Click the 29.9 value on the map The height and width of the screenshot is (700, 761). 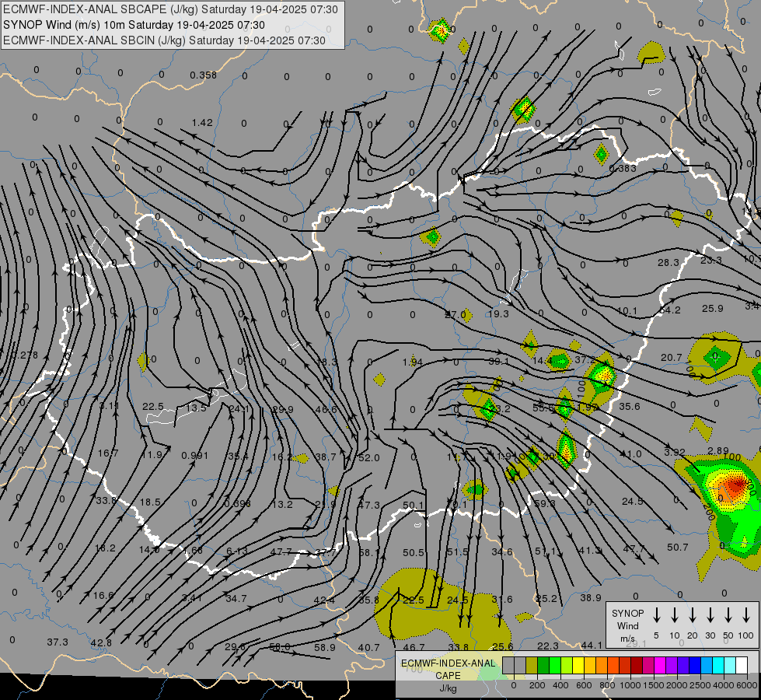tap(282, 409)
